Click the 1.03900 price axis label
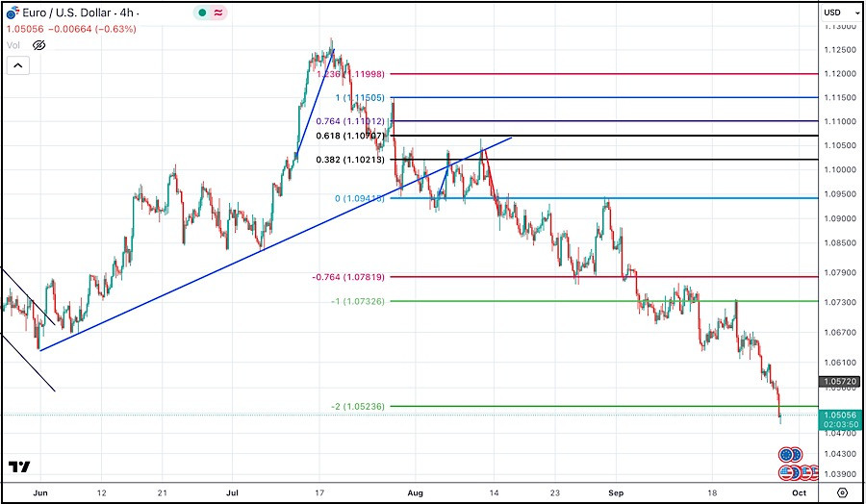This screenshot has height=504, width=866. tap(839, 475)
